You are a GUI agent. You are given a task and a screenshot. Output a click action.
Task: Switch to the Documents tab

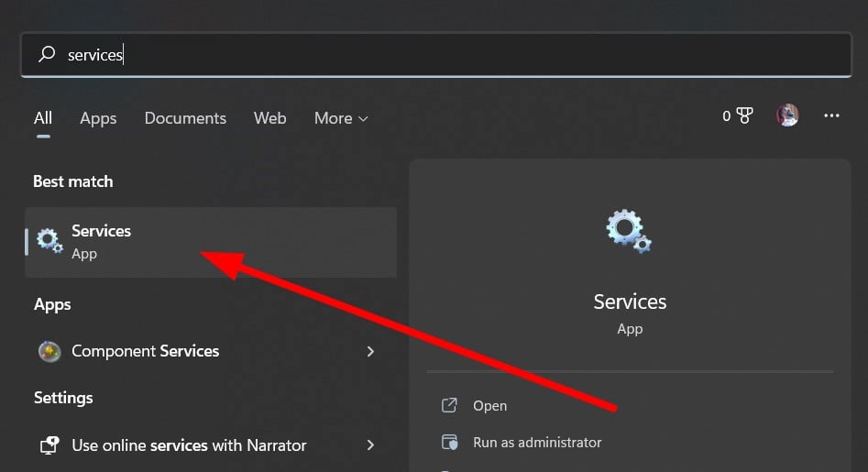[185, 118]
